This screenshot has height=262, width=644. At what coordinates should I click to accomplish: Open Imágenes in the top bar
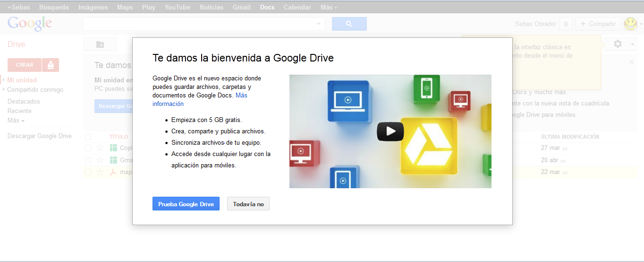point(93,7)
